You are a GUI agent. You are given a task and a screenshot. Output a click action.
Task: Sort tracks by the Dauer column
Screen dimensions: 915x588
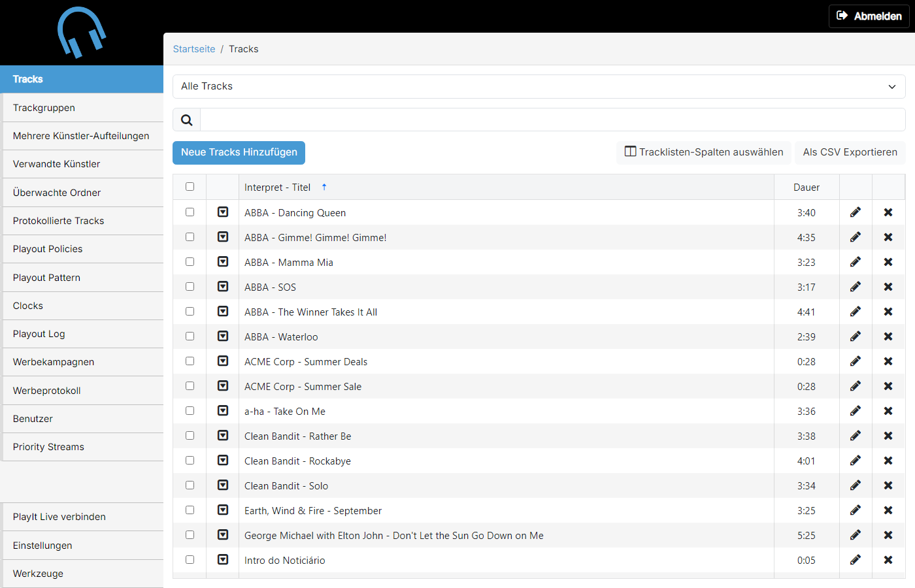click(x=807, y=188)
